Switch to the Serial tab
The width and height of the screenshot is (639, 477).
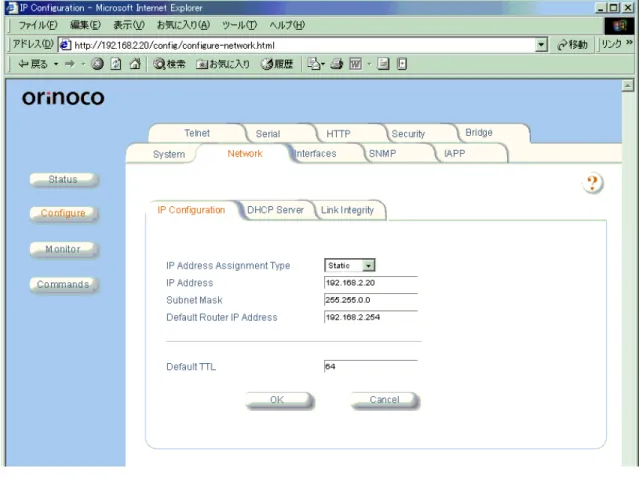pos(268,134)
